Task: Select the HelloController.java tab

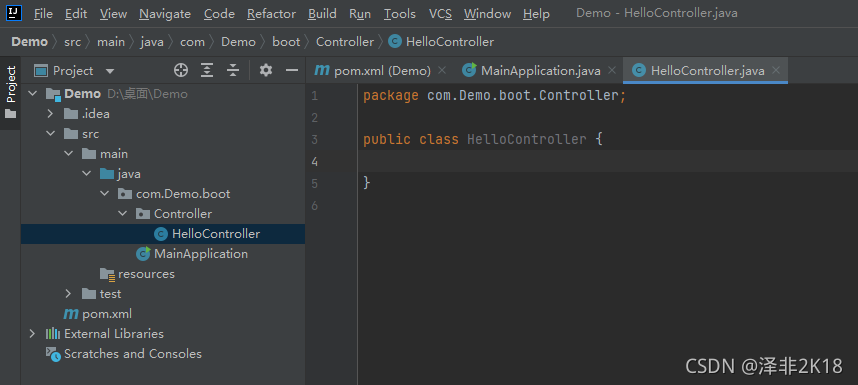Action: 705,71
